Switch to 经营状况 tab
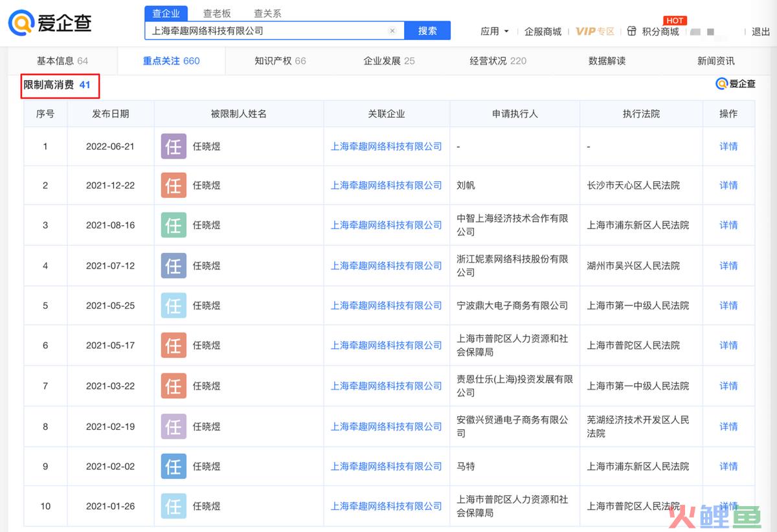The image size is (777, 532). (498, 61)
